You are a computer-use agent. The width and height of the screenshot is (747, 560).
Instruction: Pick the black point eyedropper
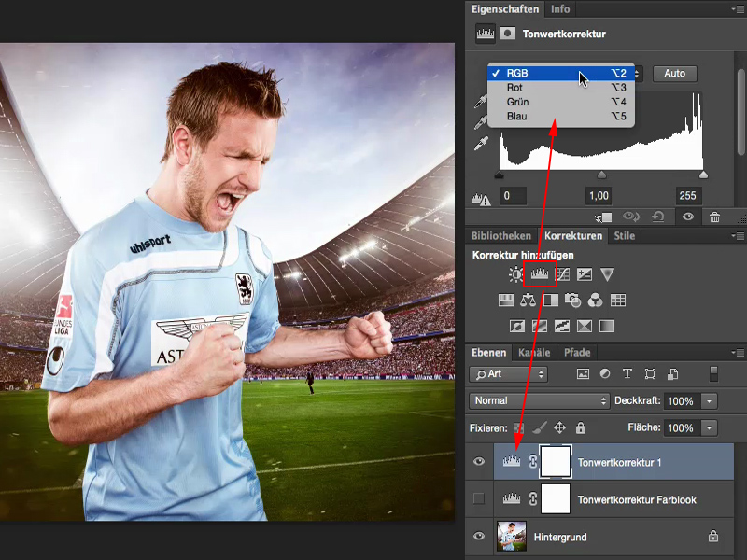pos(481,102)
